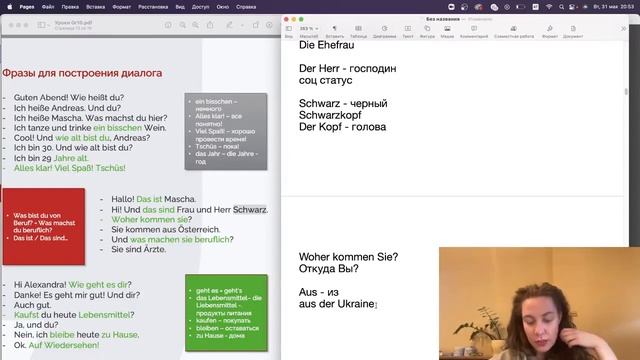Viewport: 640px width, 360px height.
Task: Click the Text (Текст) box icon in Pages toolbar
Action: 408,29
